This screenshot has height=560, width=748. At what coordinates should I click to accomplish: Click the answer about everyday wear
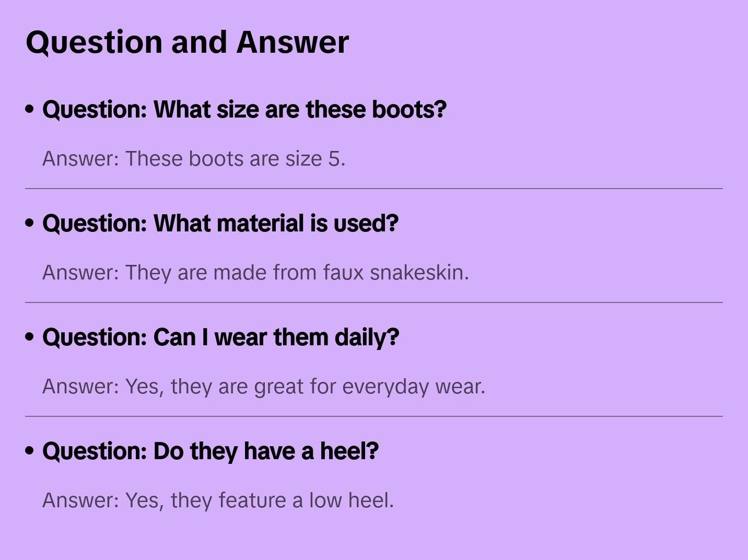pyautogui.click(x=264, y=387)
